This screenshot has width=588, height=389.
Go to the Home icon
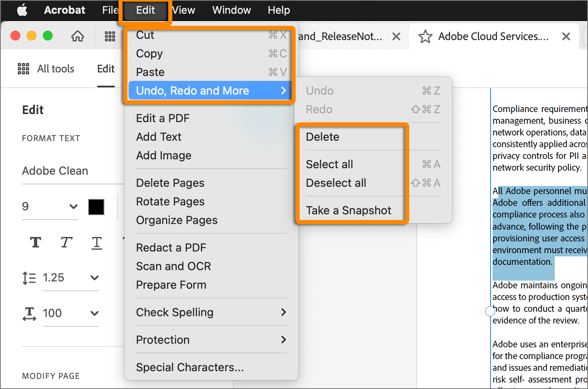pos(78,36)
